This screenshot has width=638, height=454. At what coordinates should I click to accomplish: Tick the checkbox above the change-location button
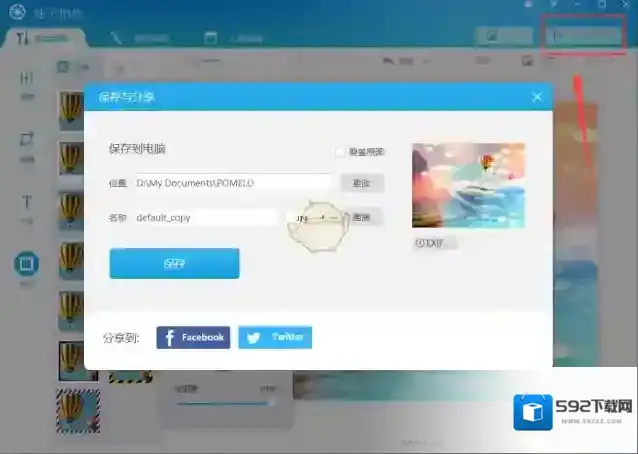(x=341, y=152)
